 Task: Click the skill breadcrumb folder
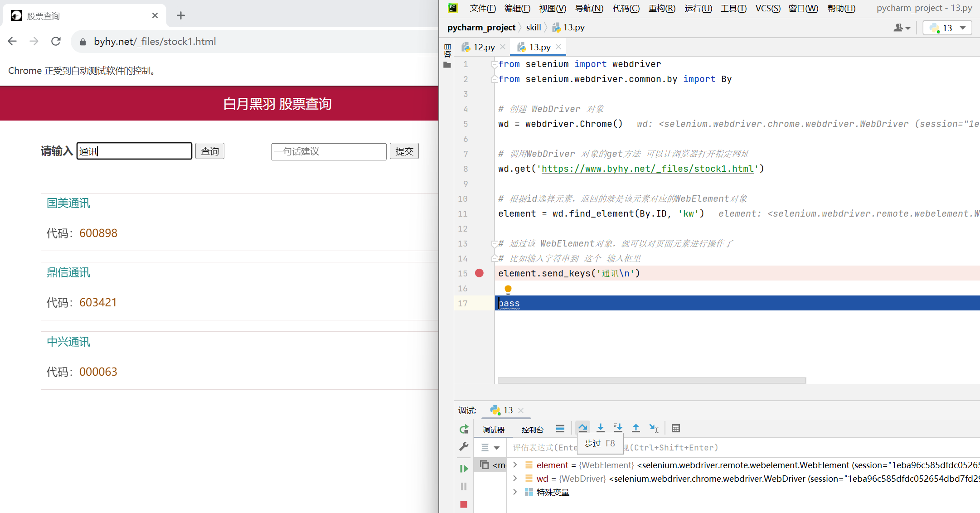click(x=534, y=28)
